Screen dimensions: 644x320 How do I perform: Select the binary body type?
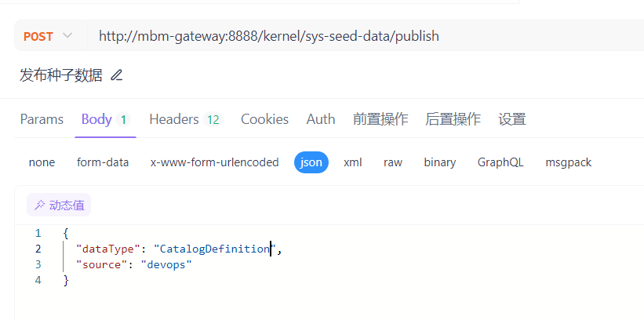(440, 162)
